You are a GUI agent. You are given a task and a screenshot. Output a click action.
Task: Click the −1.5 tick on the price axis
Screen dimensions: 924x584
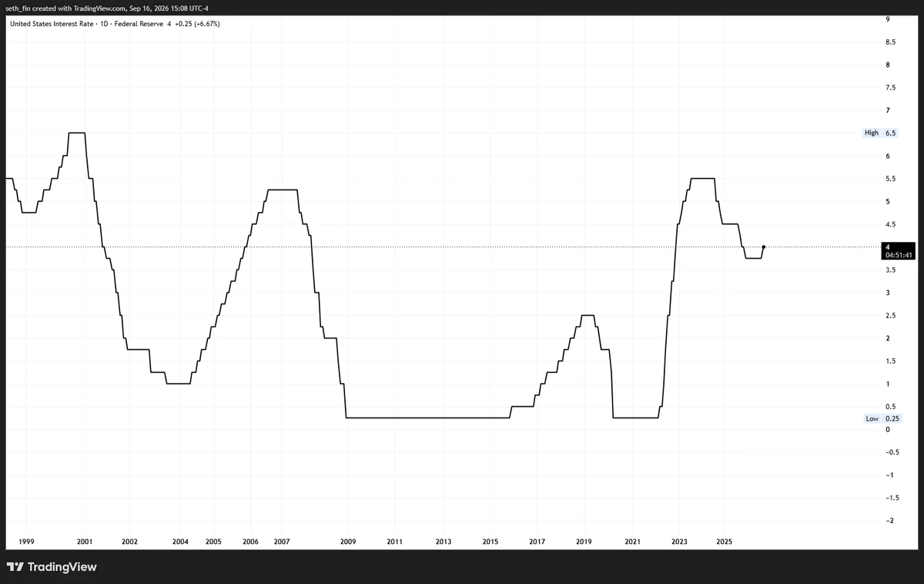click(892, 498)
